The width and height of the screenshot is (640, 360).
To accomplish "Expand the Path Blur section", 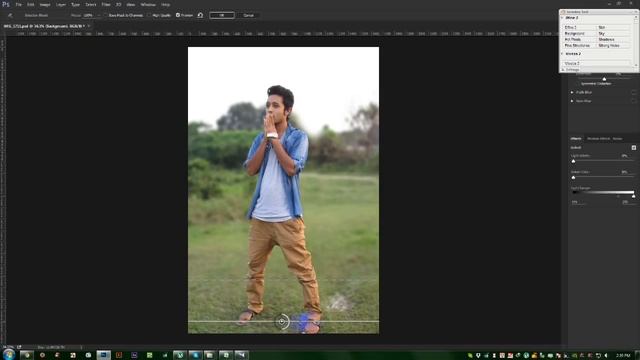I will [572, 92].
